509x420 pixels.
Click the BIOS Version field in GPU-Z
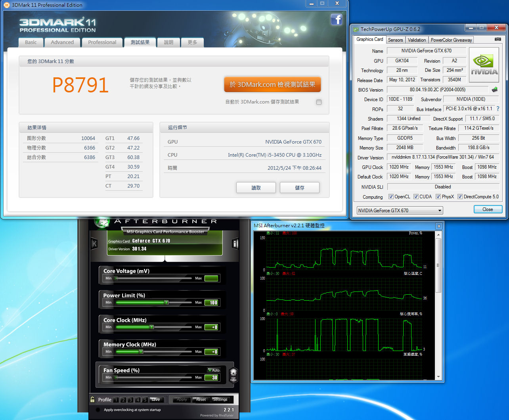coord(438,90)
